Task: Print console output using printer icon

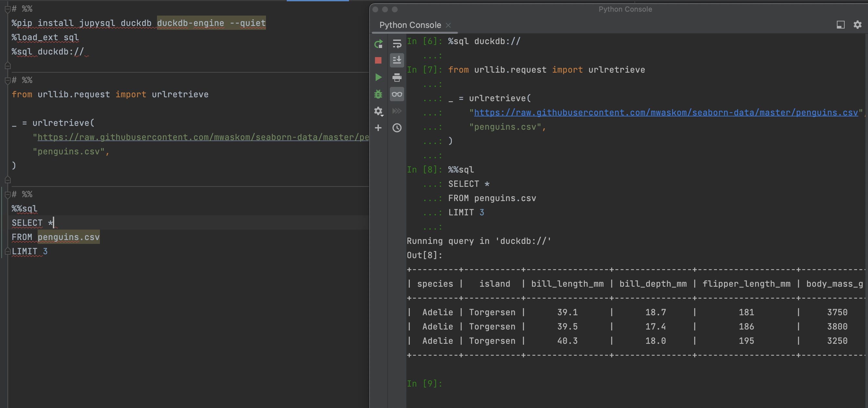Action: click(397, 77)
